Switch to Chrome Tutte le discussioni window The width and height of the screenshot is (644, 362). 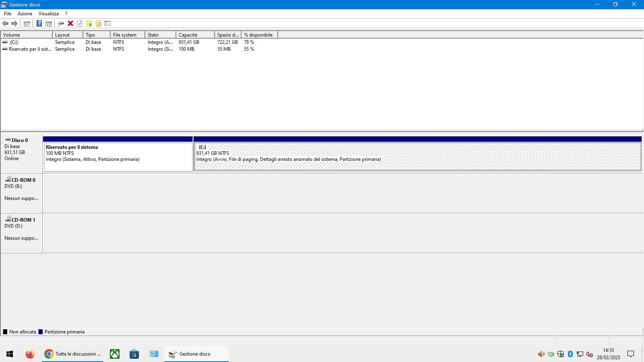(x=72, y=354)
